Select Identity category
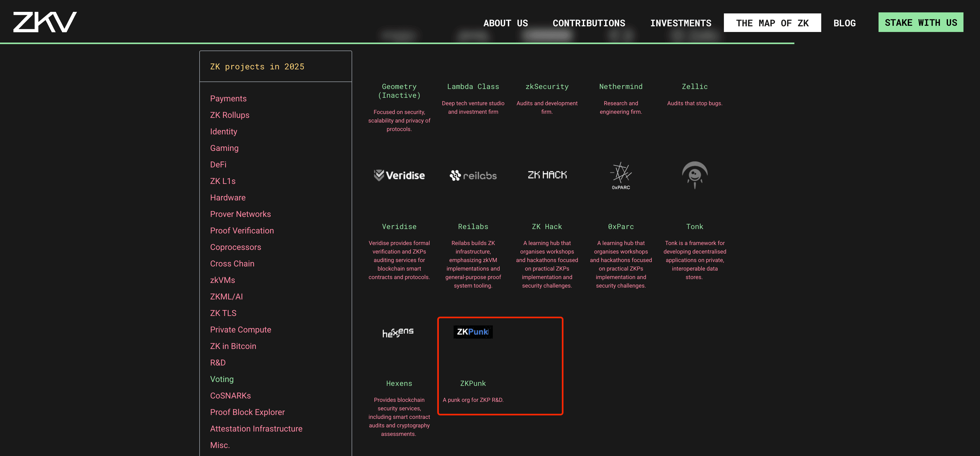 (223, 132)
